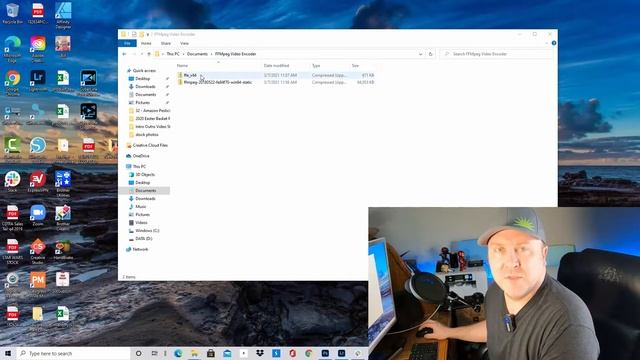This screenshot has height=360, width=640.
Task: Sort files by Date modified column
Action: 276,66
